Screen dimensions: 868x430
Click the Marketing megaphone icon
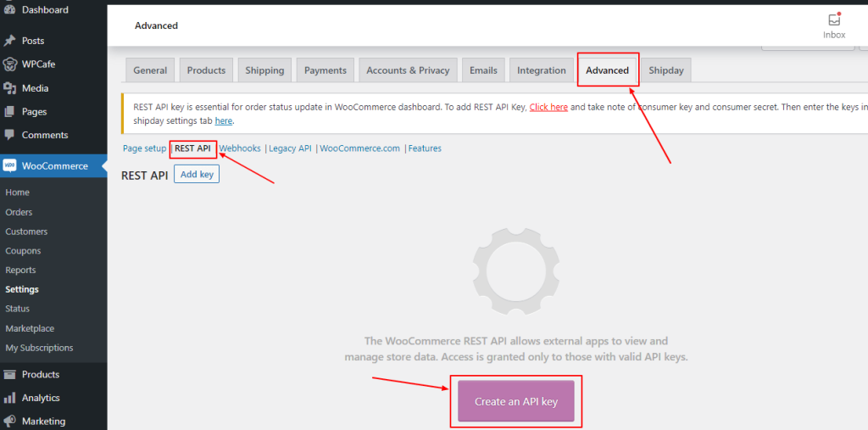click(x=8, y=422)
